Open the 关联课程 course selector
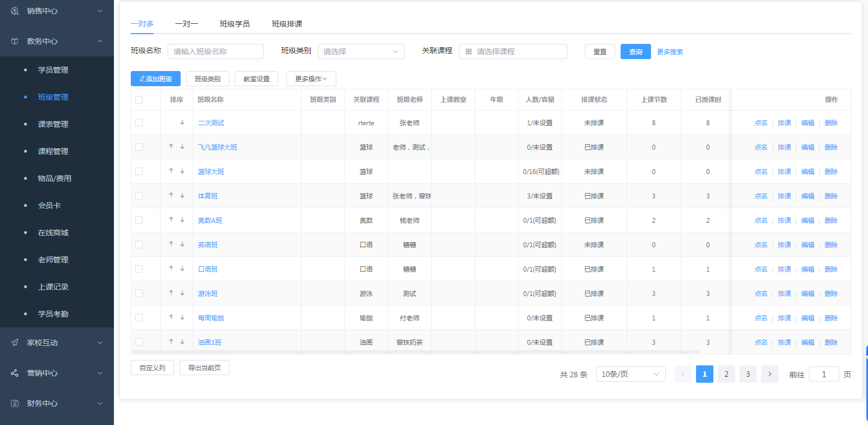 click(x=513, y=51)
